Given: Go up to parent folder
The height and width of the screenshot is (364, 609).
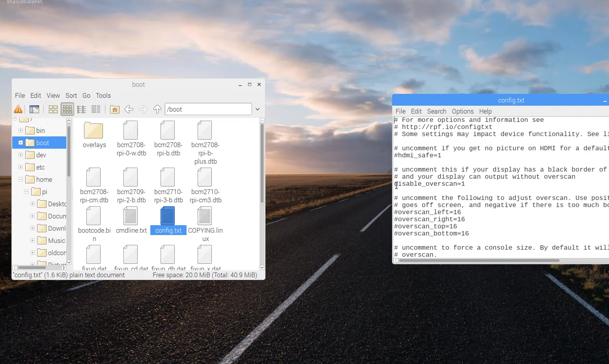Looking at the screenshot, I should (x=157, y=109).
